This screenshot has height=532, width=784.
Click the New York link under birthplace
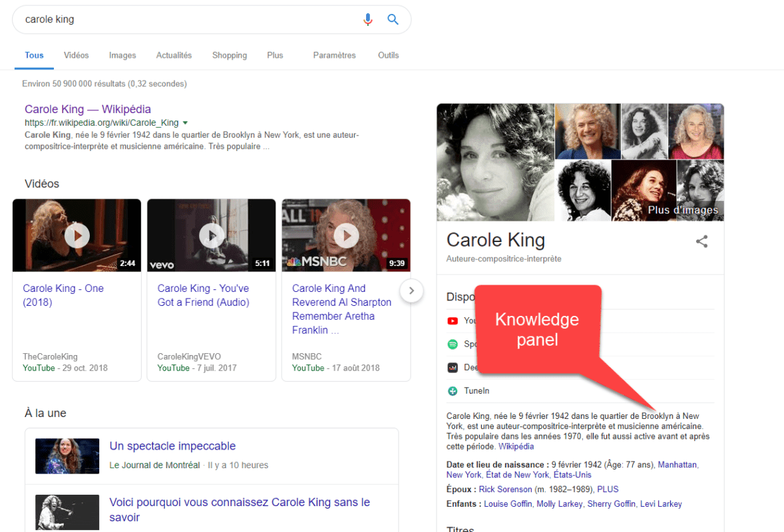click(x=464, y=475)
